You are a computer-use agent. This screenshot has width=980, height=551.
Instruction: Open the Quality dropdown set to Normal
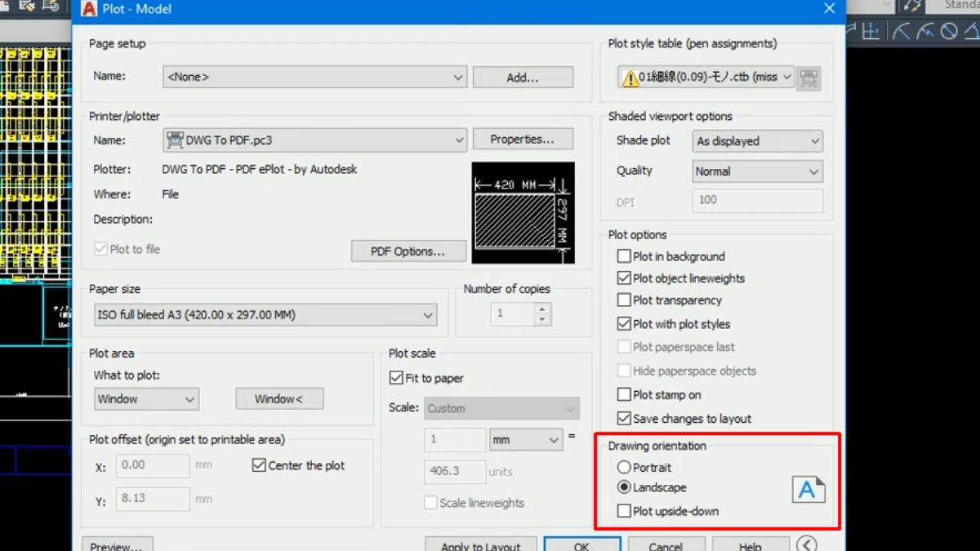[758, 171]
